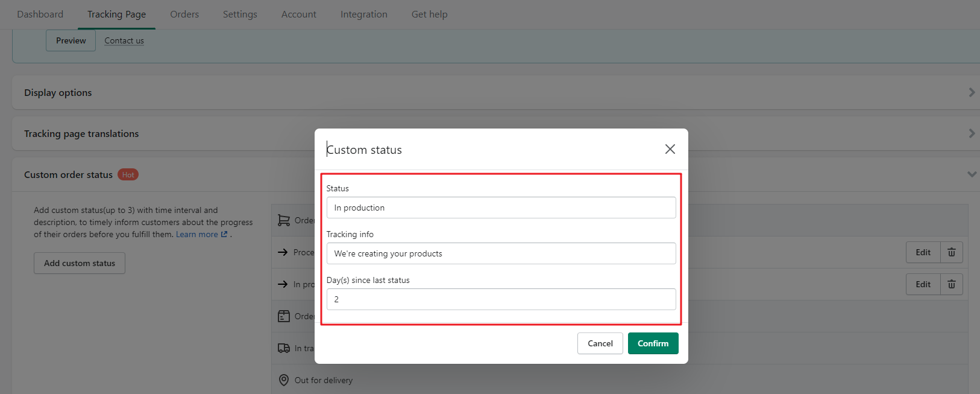Screen dimensions: 980x394
Task: Select the Tracking Page tab
Action: coord(116,14)
